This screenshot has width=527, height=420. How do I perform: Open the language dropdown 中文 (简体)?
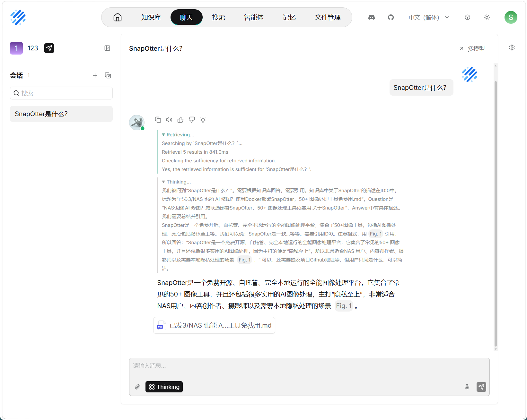429,17
